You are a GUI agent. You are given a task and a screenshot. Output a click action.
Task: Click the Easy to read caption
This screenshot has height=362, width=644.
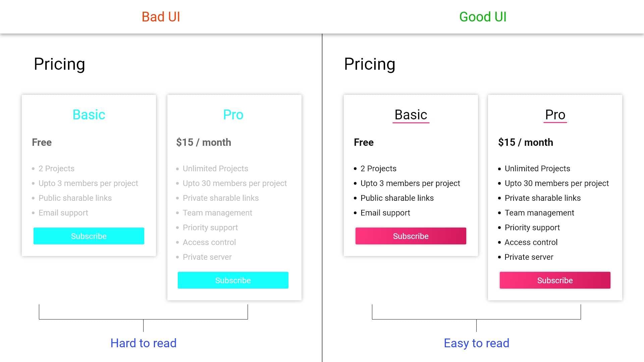pyautogui.click(x=477, y=343)
